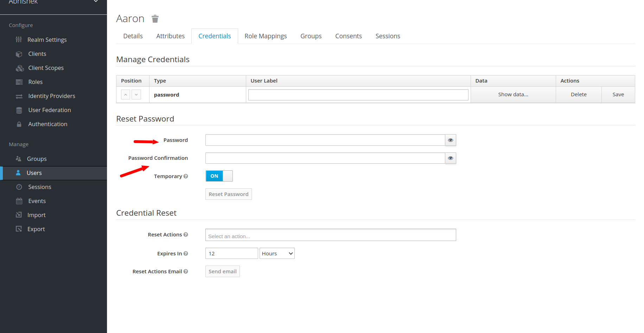
Task: Click the Clients cube icon in sidebar
Action: [x=19, y=54]
